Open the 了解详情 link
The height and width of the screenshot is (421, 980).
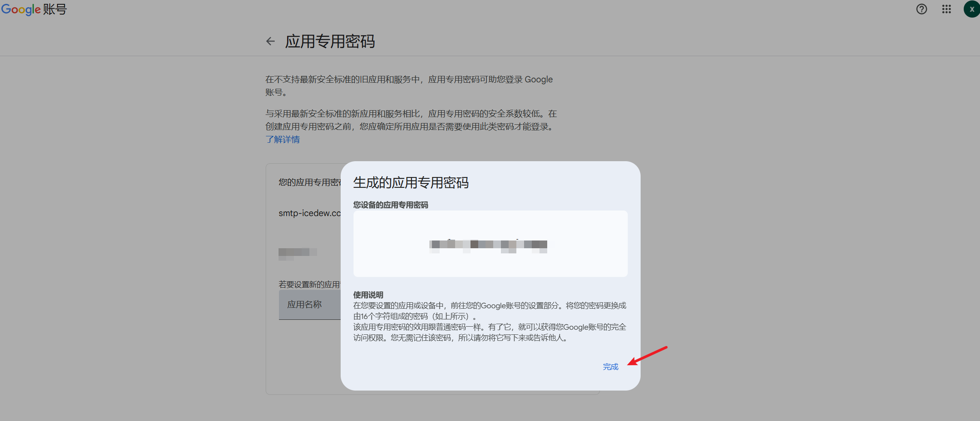pyautogui.click(x=282, y=139)
